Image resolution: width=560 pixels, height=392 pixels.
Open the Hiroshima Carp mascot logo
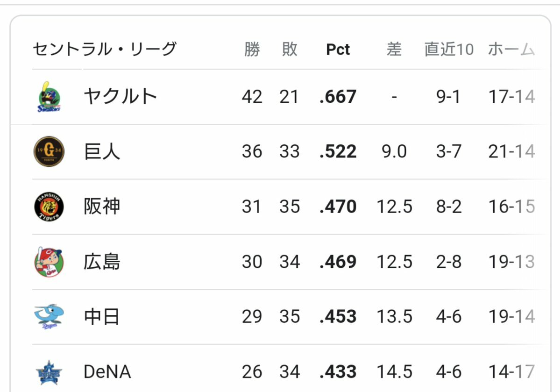tap(49, 262)
